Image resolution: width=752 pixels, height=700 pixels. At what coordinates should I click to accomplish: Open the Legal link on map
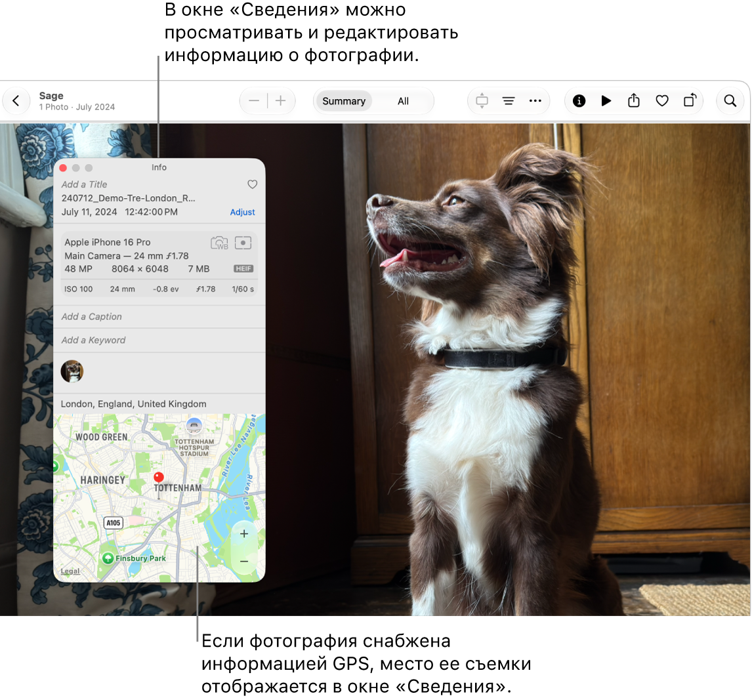click(x=70, y=571)
